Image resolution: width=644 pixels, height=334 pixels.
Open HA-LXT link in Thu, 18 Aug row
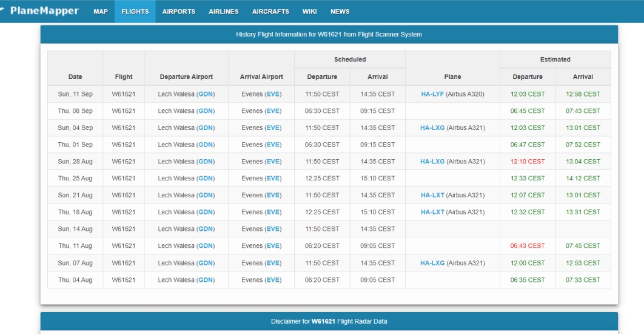click(432, 213)
